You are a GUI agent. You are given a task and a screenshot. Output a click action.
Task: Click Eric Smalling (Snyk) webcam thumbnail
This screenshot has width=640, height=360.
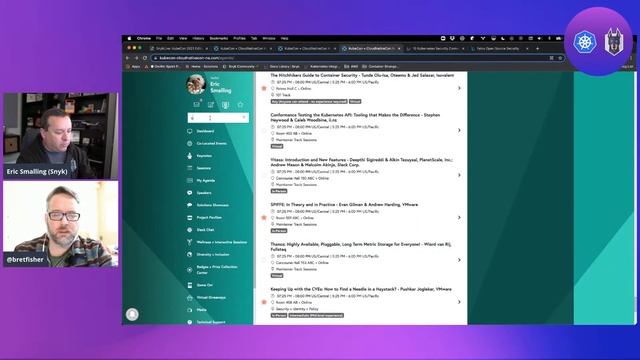(61, 136)
